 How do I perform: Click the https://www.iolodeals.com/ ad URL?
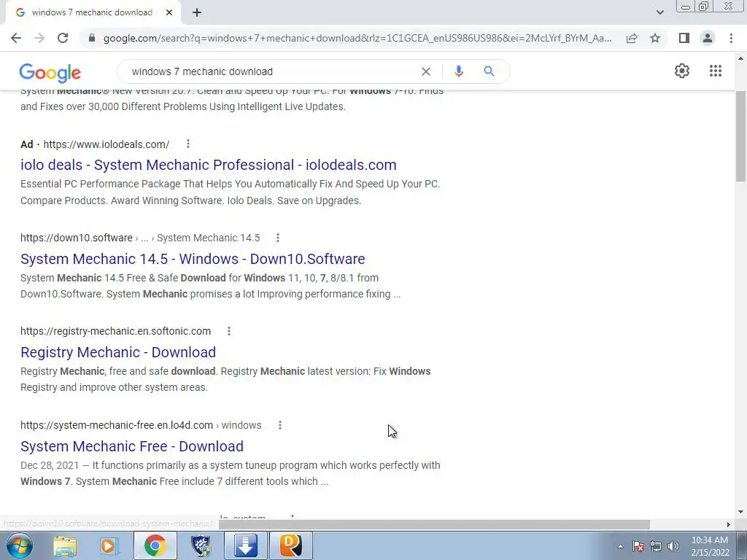[107, 144]
